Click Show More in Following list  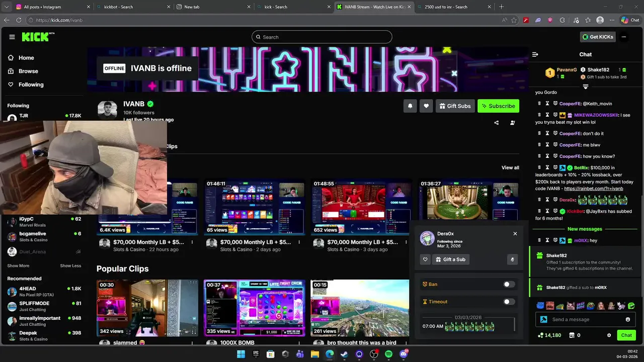click(18, 265)
